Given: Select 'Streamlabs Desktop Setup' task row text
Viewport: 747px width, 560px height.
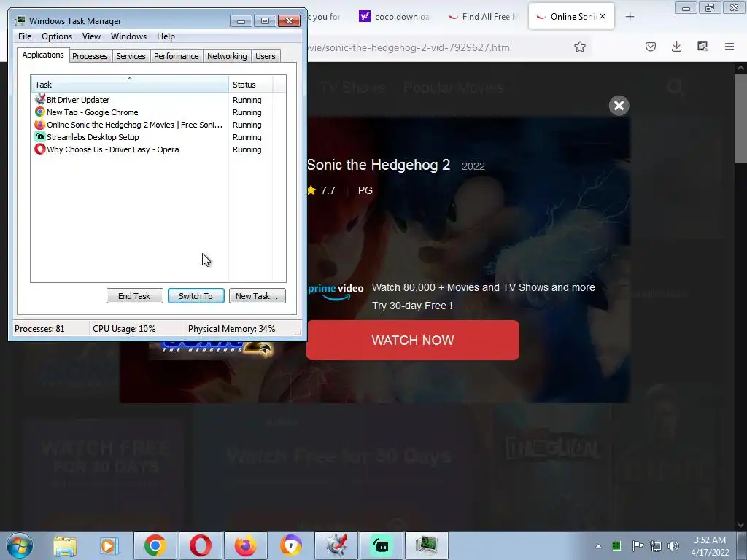Looking at the screenshot, I should [x=93, y=136].
